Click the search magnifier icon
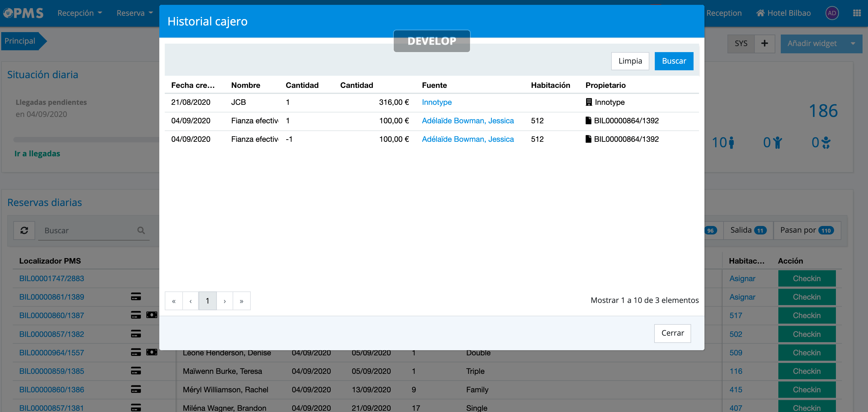The image size is (868, 412). [141, 230]
